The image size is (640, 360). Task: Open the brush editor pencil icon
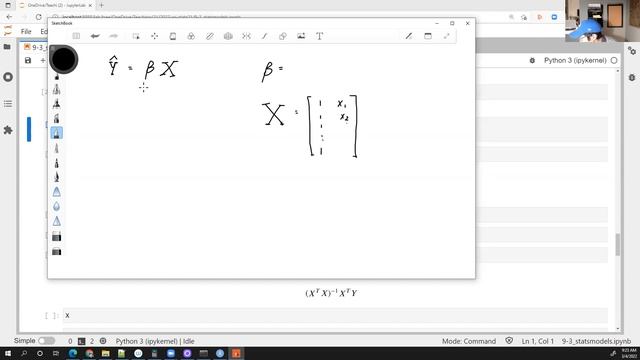(409, 36)
